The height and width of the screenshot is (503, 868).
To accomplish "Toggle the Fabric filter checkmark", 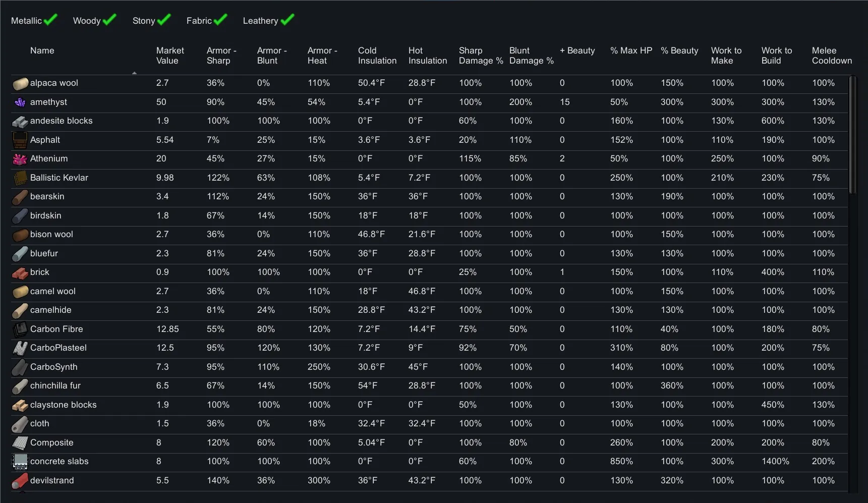I will (220, 20).
